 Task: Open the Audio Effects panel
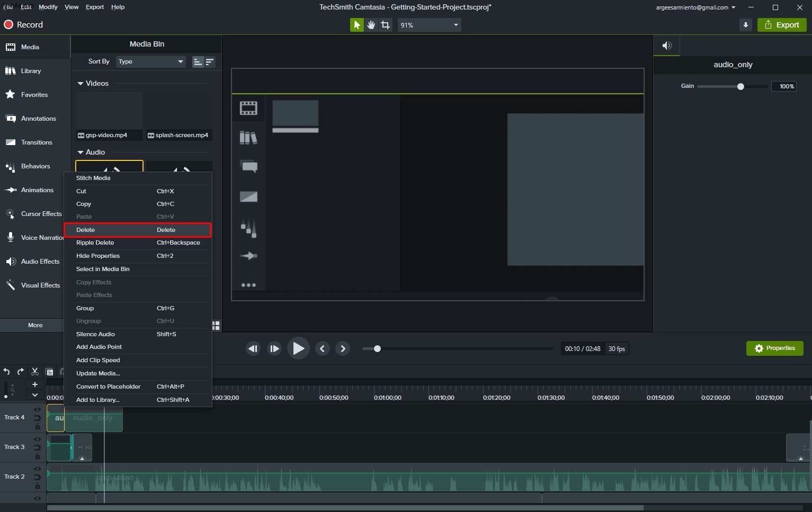[32, 262]
